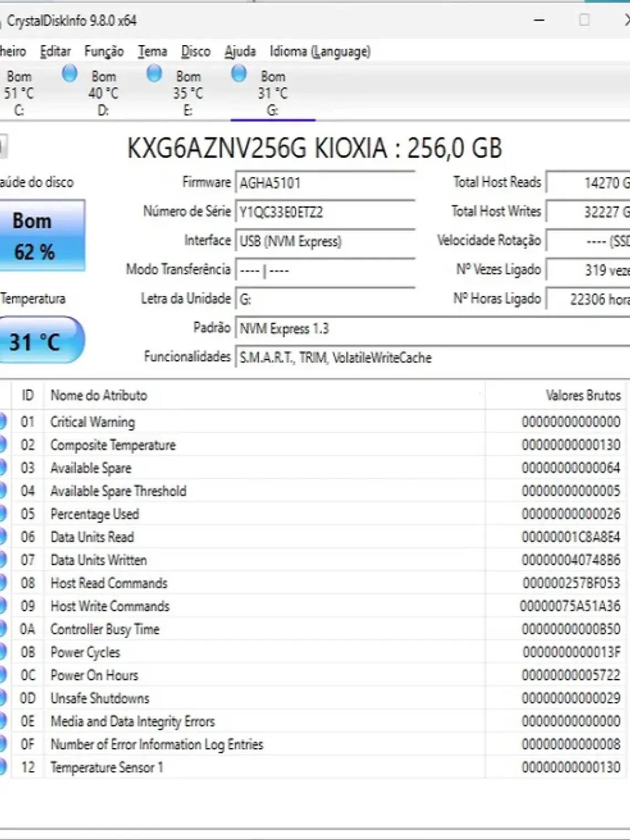Open the Editar menu
630x840 pixels.
pyautogui.click(x=55, y=51)
